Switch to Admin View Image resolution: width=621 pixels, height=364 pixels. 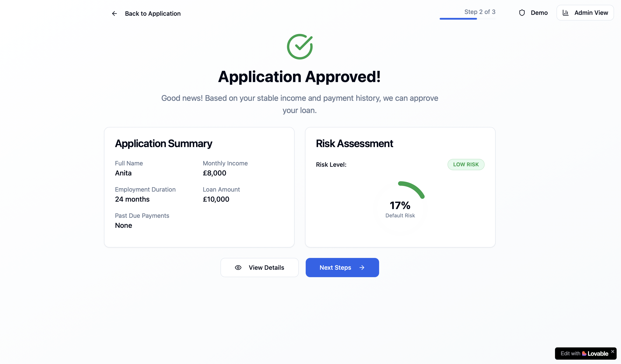tap(585, 13)
